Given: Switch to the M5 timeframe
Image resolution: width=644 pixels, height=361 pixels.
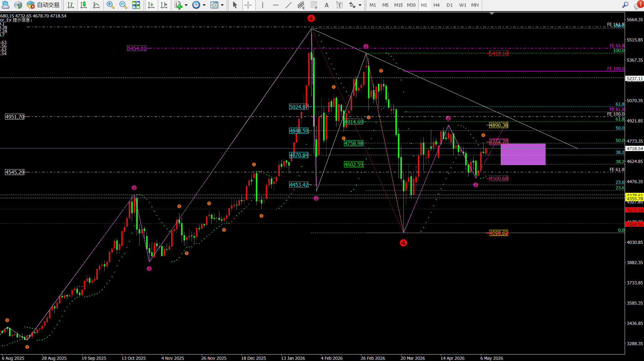Looking at the screenshot, I should (385, 5).
